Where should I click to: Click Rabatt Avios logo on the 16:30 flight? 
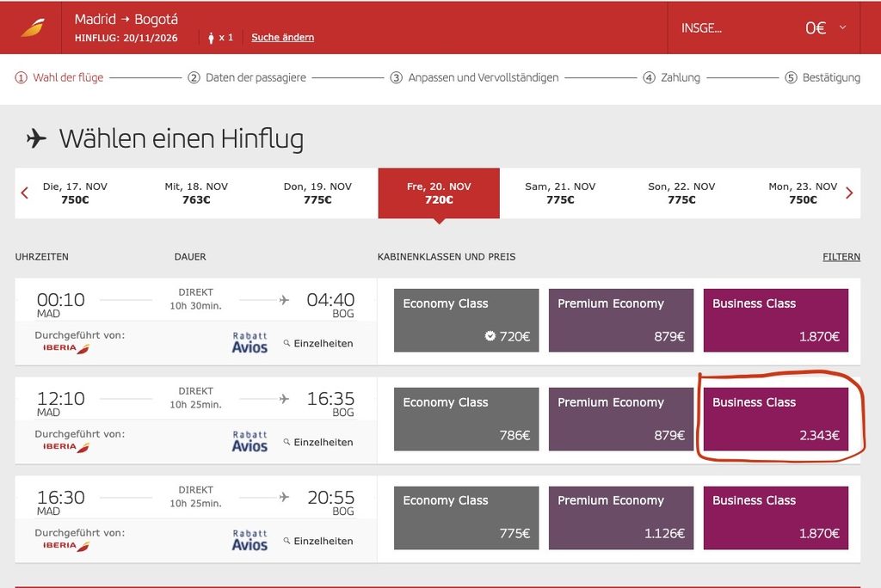(x=250, y=540)
